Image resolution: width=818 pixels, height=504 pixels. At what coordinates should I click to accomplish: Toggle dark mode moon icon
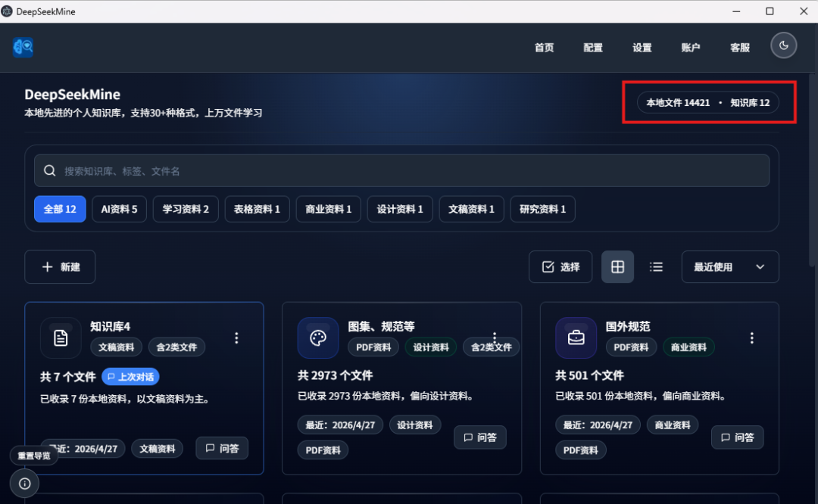pos(784,45)
